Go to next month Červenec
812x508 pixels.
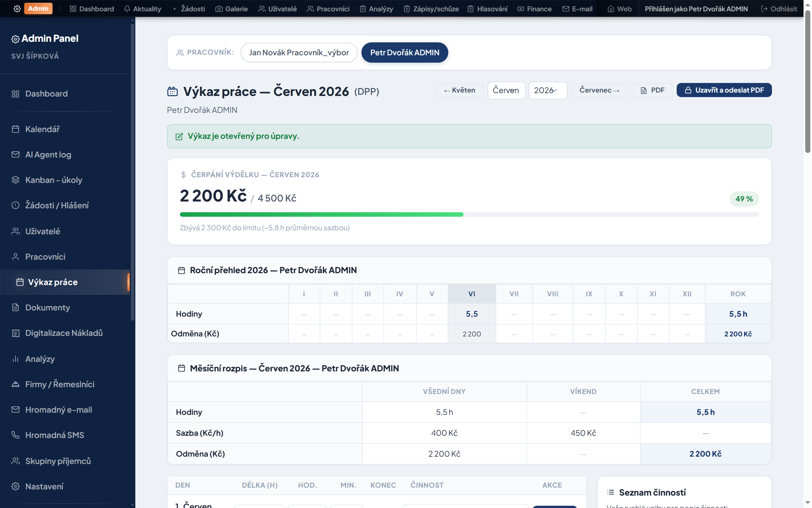tap(599, 90)
